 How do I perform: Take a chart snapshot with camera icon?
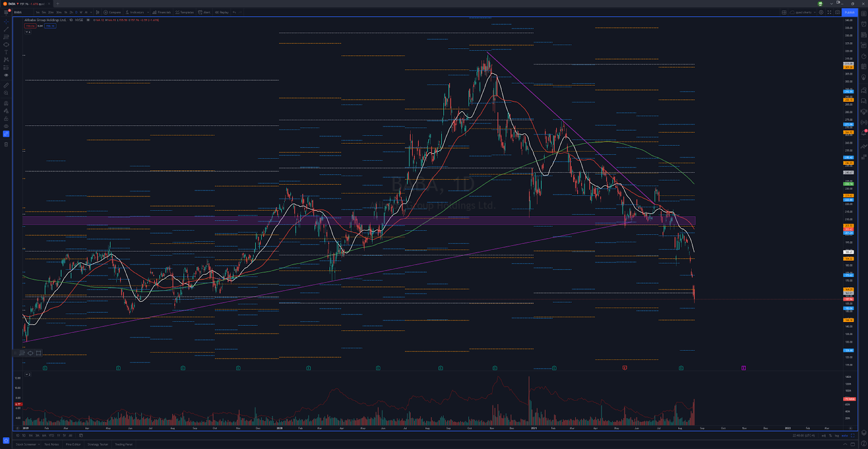pos(838,12)
